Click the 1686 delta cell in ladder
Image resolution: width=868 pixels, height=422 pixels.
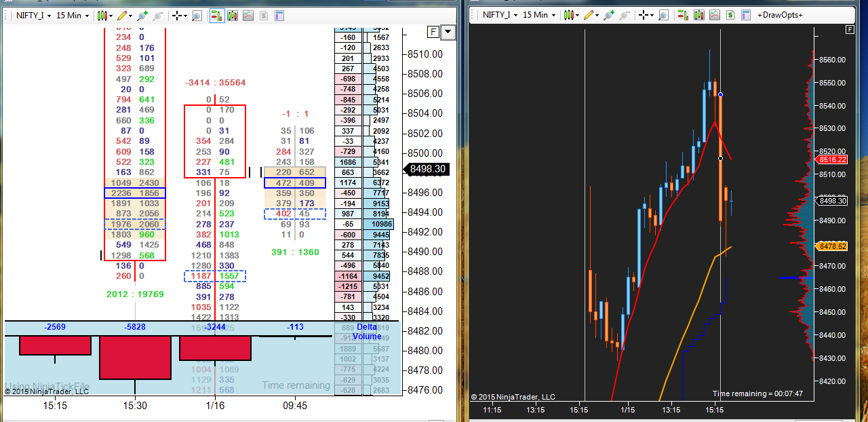(x=349, y=163)
